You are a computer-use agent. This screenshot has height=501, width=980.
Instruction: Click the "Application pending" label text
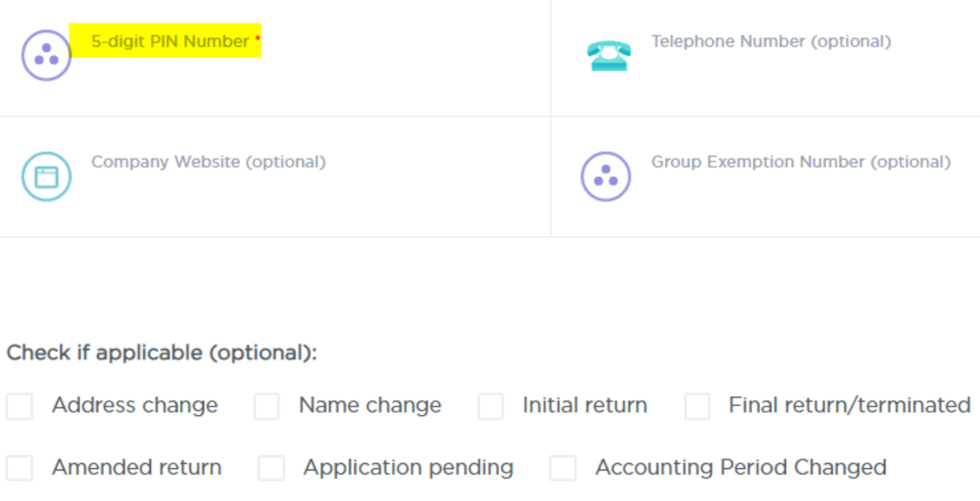point(408,468)
